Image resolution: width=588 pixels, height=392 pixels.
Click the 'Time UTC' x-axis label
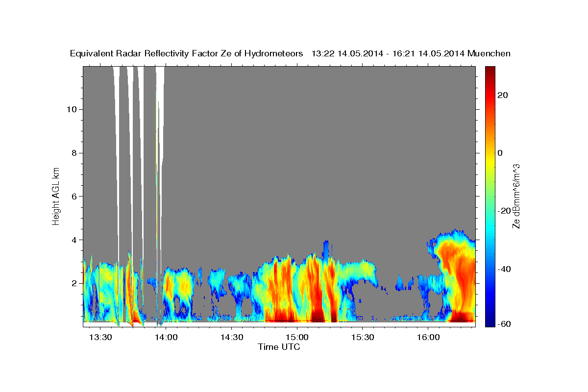[x=279, y=347]
